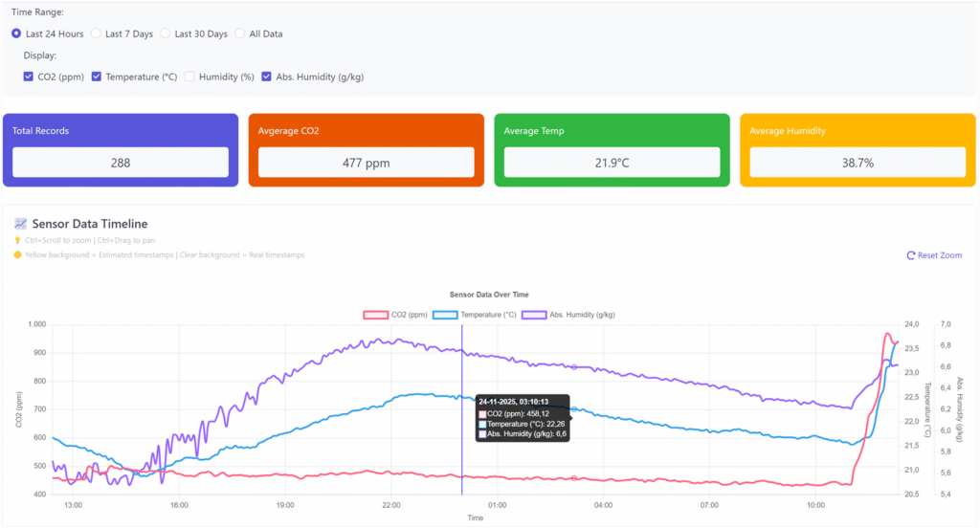Click the Average Humidity card showing 38.7%
This screenshot has height=528, width=980.
point(857,163)
